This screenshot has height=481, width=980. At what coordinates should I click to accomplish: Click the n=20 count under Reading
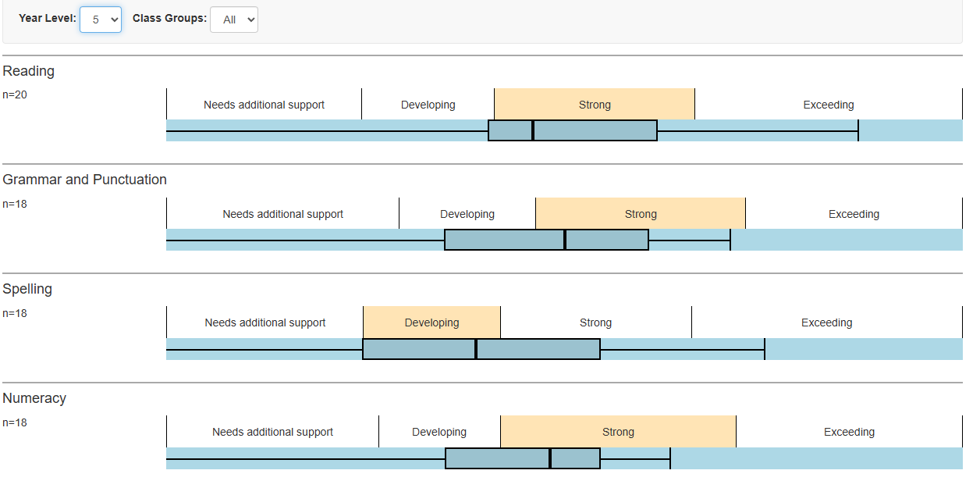(x=15, y=95)
